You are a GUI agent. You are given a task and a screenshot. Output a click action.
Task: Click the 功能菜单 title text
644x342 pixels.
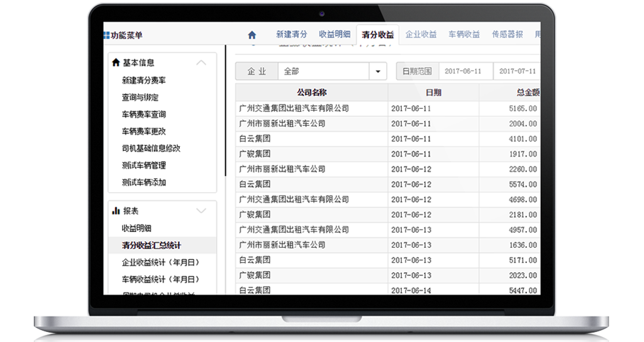[126, 35]
